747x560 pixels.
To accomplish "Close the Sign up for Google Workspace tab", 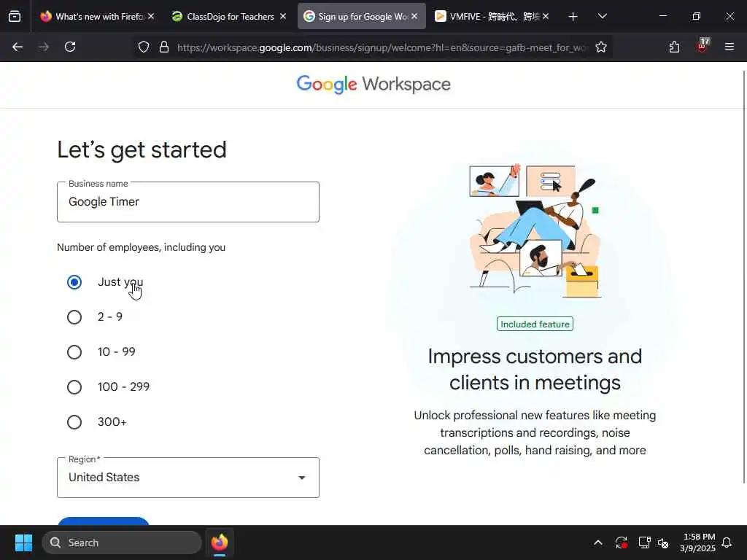I will (414, 16).
